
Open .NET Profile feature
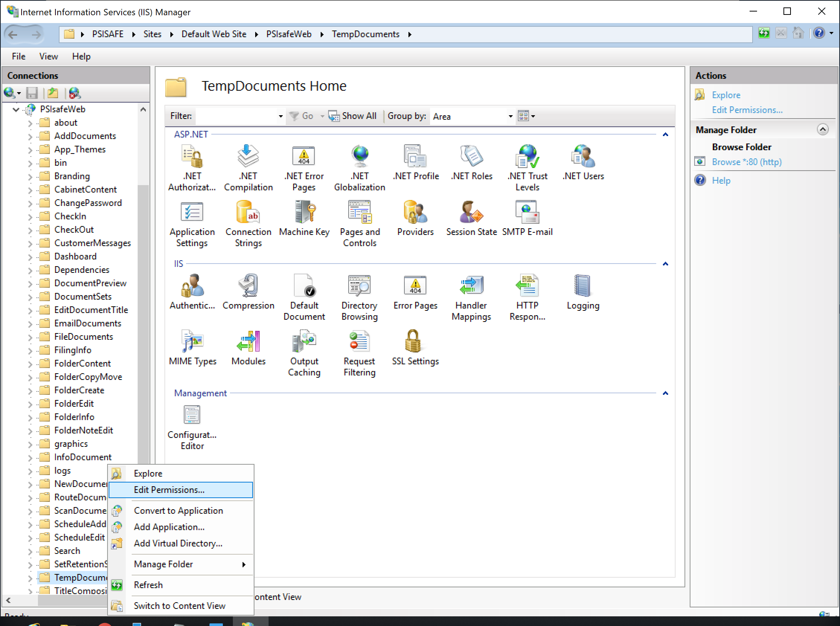coord(416,162)
